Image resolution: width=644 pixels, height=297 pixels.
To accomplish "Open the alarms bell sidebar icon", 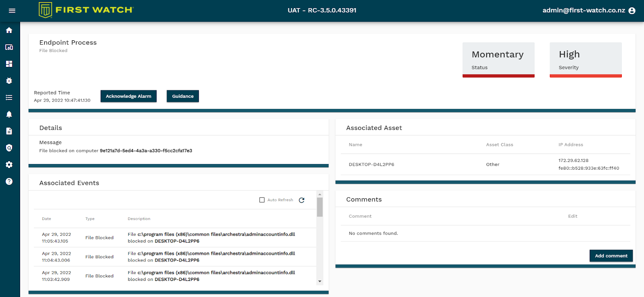I will click(x=9, y=114).
